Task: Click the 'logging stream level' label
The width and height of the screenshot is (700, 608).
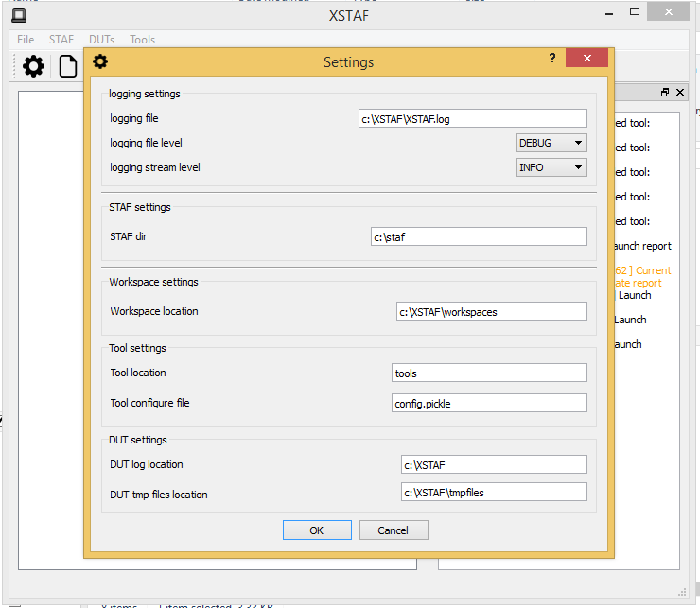Action: pyautogui.click(x=155, y=167)
